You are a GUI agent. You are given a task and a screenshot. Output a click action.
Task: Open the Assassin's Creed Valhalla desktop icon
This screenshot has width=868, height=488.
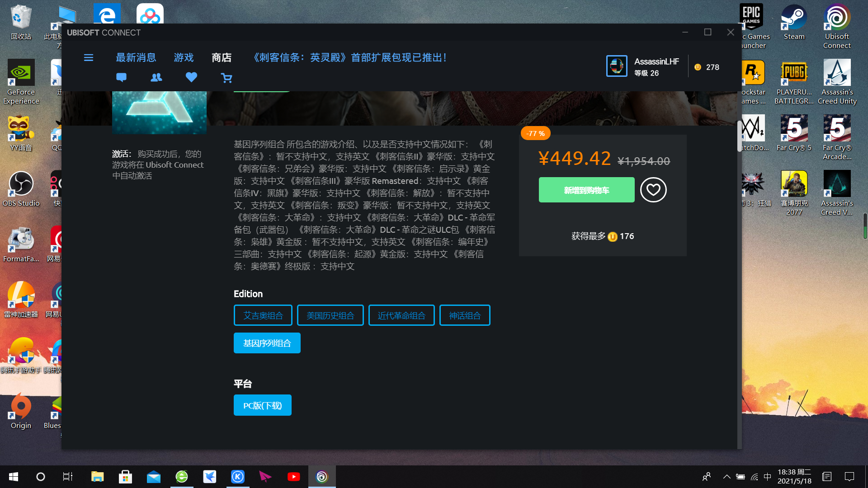(837, 193)
